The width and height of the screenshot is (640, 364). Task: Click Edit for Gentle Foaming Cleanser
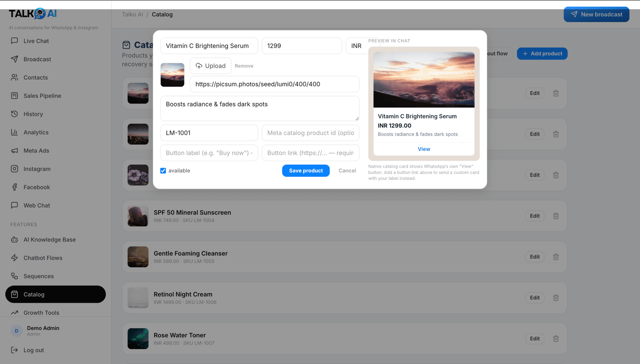point(535,257)
